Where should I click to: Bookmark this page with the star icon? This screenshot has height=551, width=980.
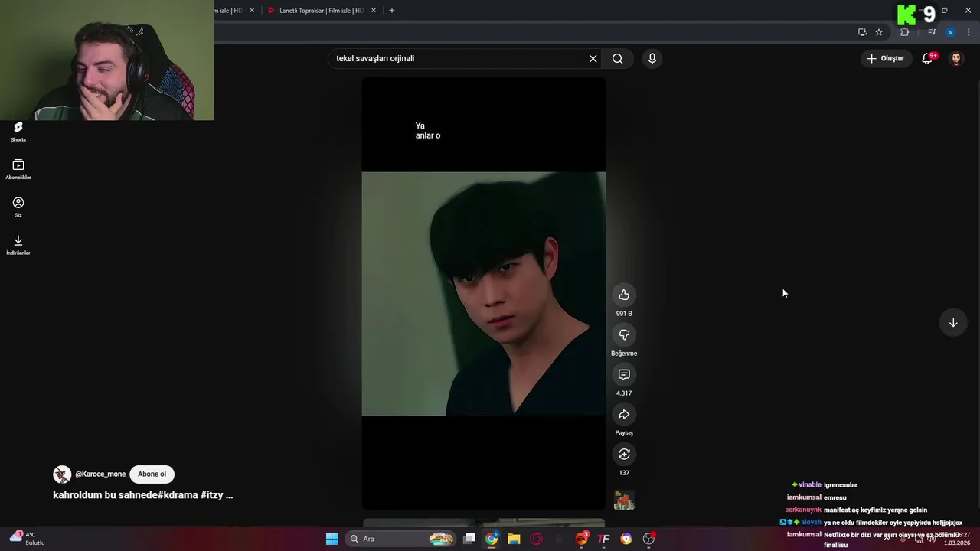click(879, 32)
